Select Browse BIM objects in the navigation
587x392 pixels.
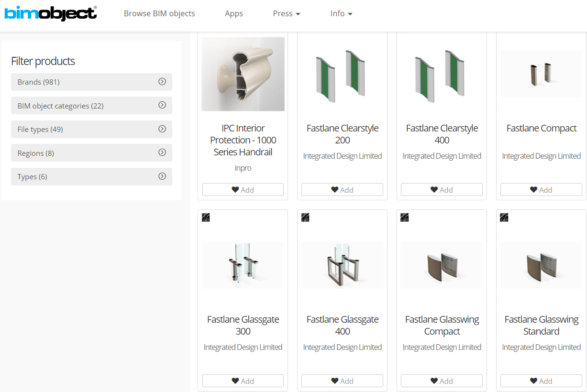coord(159,13)
